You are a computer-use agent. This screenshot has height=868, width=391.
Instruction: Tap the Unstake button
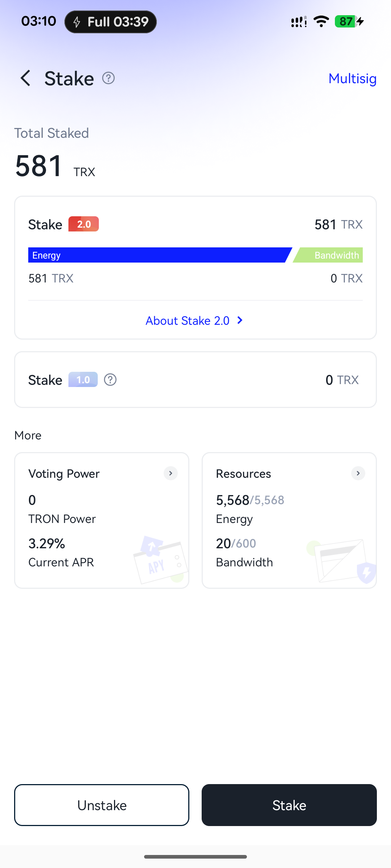[x=102, y=805]
